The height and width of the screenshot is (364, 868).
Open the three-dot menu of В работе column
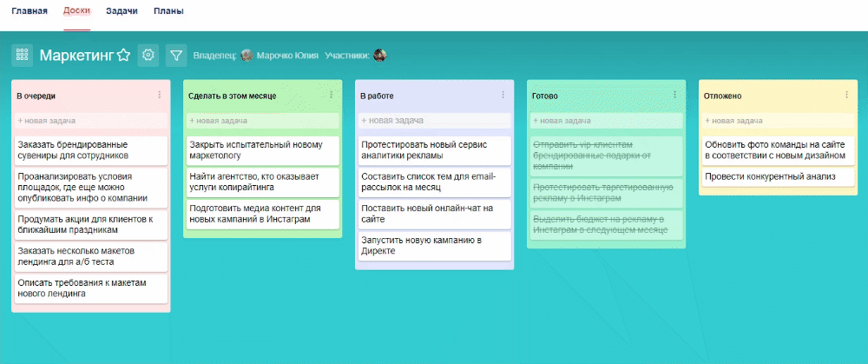click(503, 95)
